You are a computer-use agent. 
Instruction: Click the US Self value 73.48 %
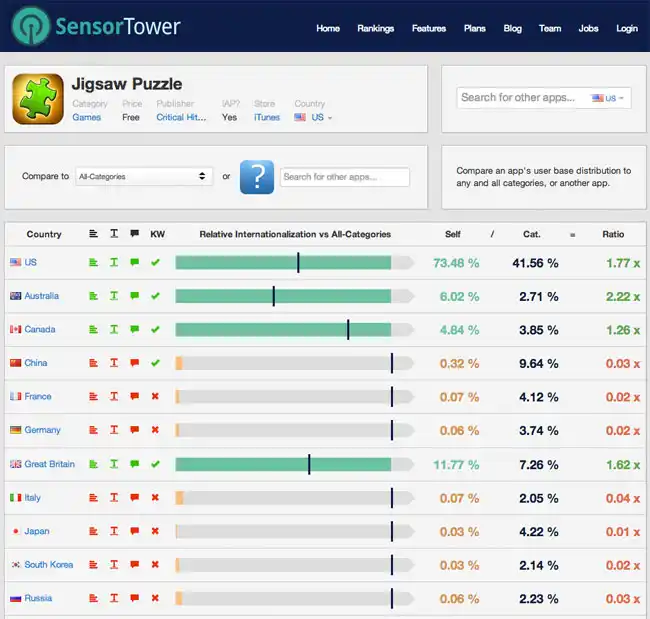[456, 263]
